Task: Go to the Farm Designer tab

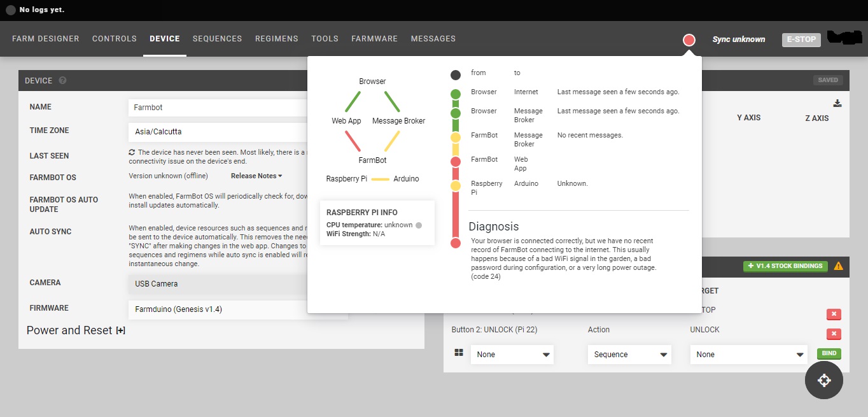Action: click(46, 39)
